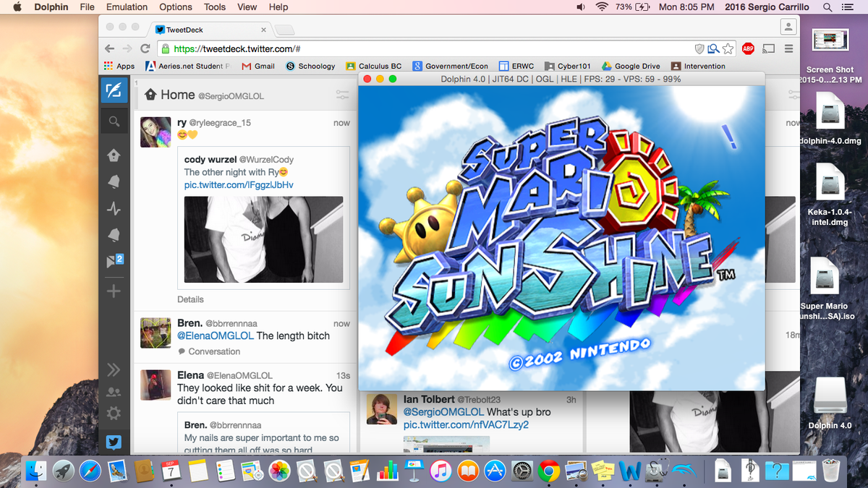Launch Safari from the Dock
The width and height of the screenshot is (868, 488).
90,471
